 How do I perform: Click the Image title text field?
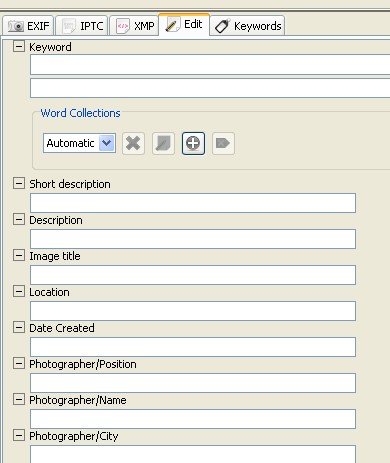coord(193,275)
